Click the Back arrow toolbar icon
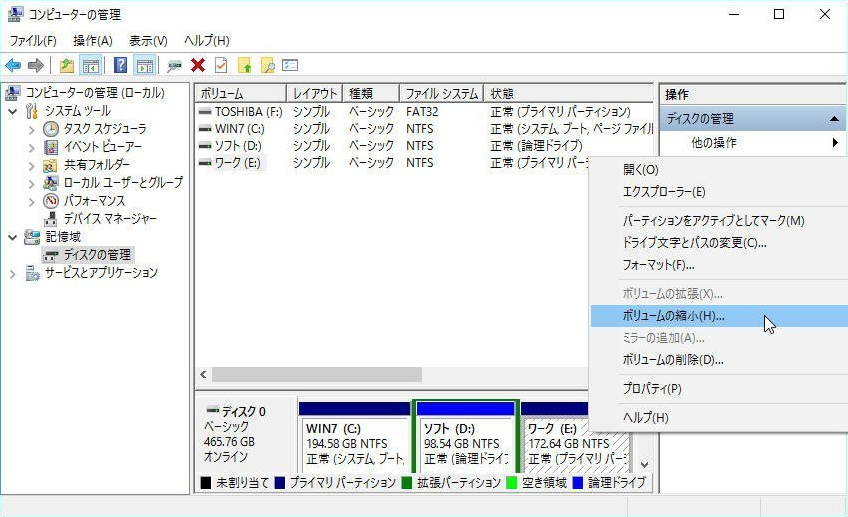Image resolution: width=848 pixels, height=517 pixels. (13, 66)
